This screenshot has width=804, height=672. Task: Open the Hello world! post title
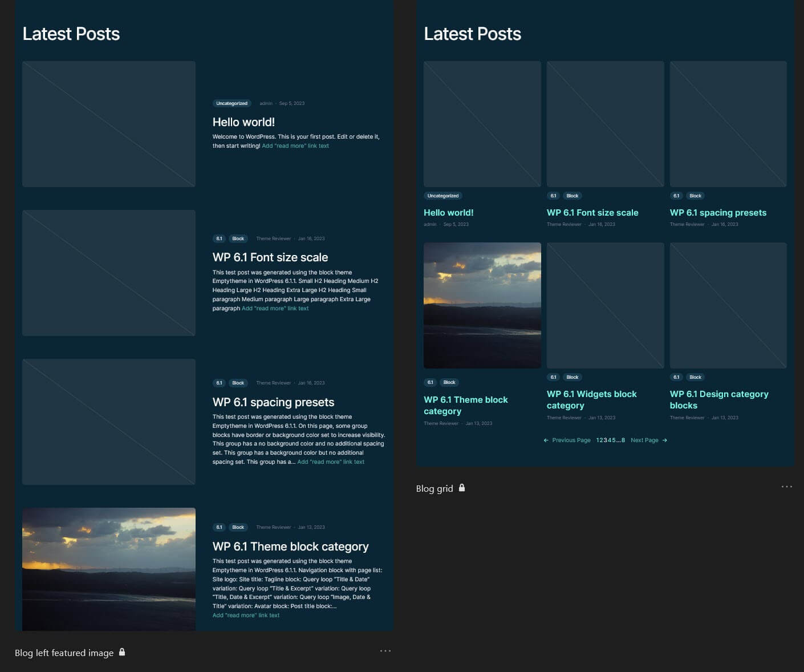tap(448, 212)
